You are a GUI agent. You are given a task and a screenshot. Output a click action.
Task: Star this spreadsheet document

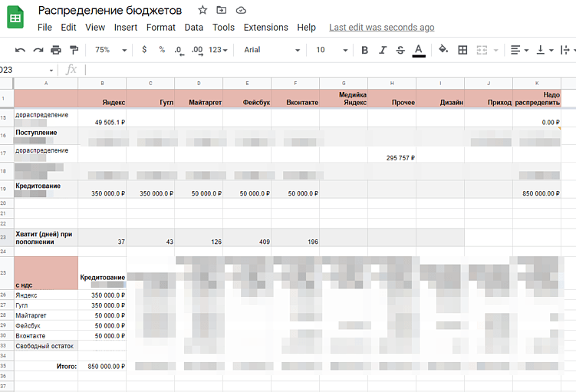coord(202,10)
